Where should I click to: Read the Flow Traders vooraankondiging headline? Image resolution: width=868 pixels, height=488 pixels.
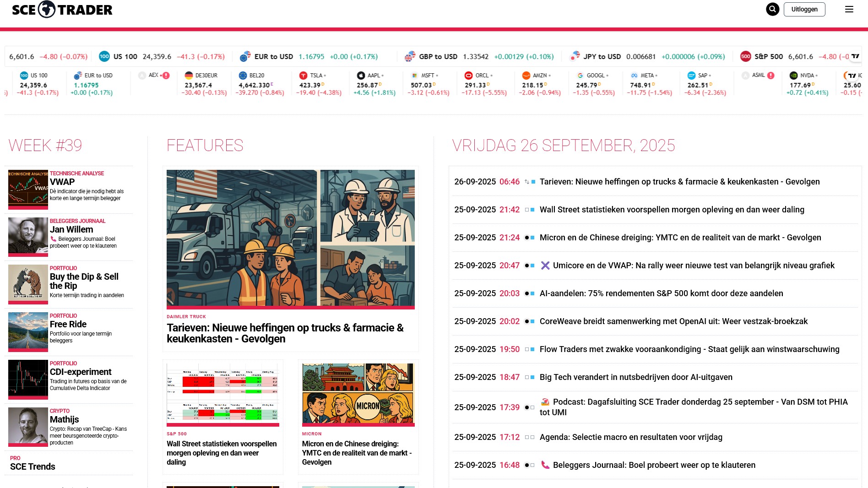(x=689, y=349)
